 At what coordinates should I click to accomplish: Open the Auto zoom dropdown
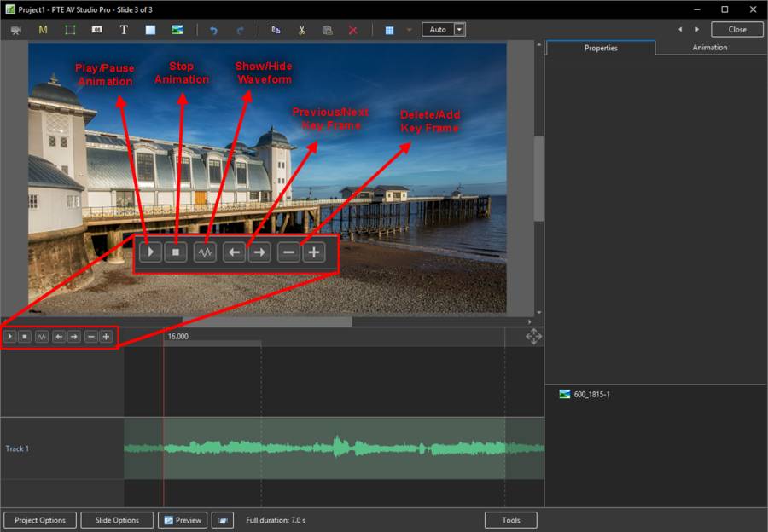tap(460, 29)
